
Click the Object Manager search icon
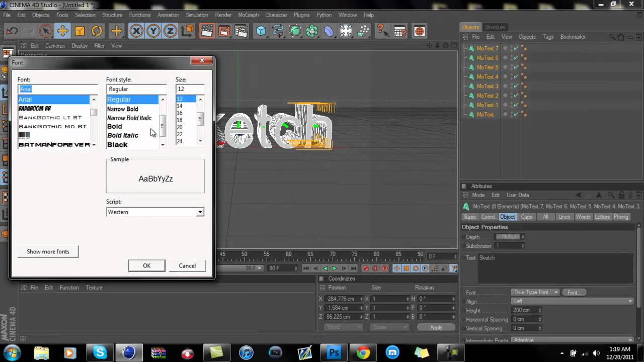click(x=612, y=37)
